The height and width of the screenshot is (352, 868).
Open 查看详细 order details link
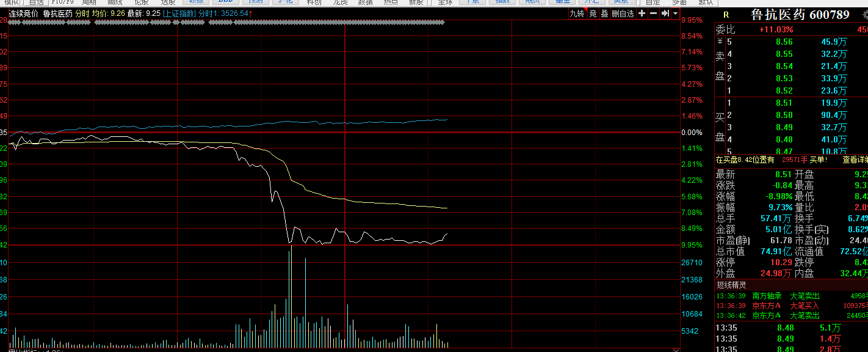(x=855, y=160)
